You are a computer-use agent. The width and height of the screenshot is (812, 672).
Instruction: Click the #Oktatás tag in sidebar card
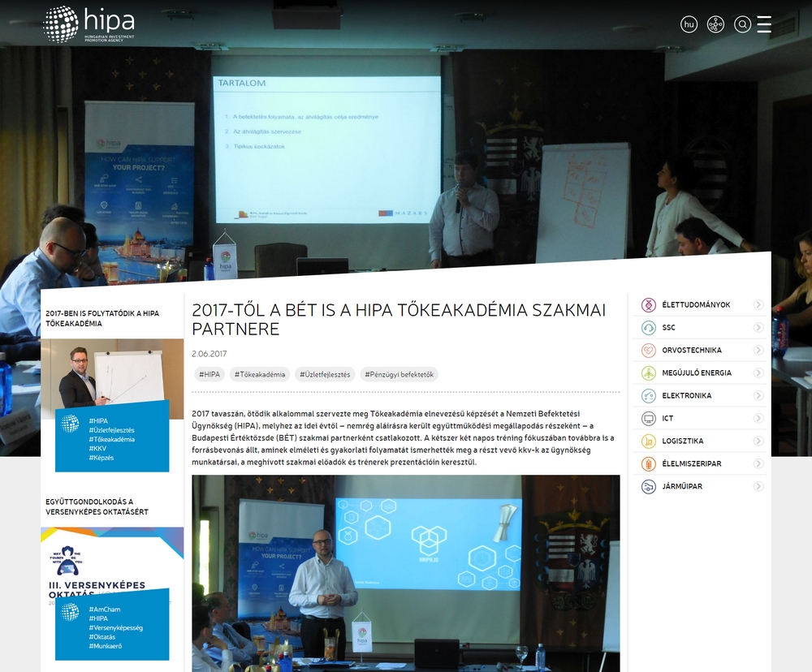click(x=102, y=637)
